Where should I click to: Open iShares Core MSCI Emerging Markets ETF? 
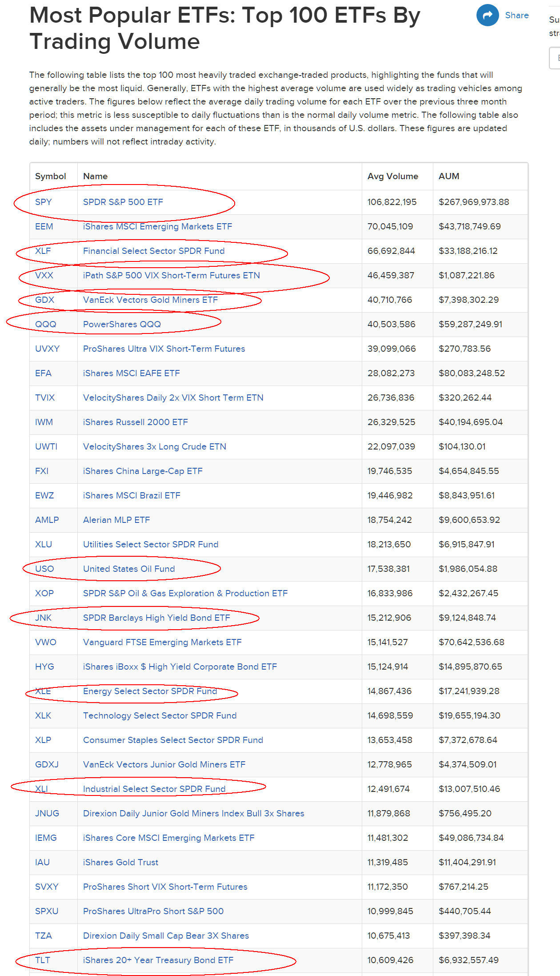[x=169, y=838]
